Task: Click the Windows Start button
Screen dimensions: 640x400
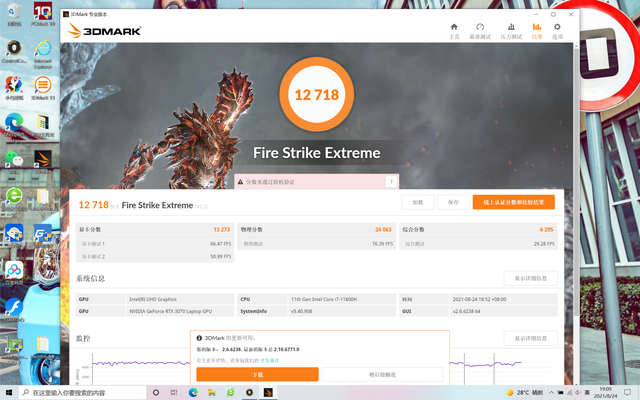Action: [x=9, y=392]
